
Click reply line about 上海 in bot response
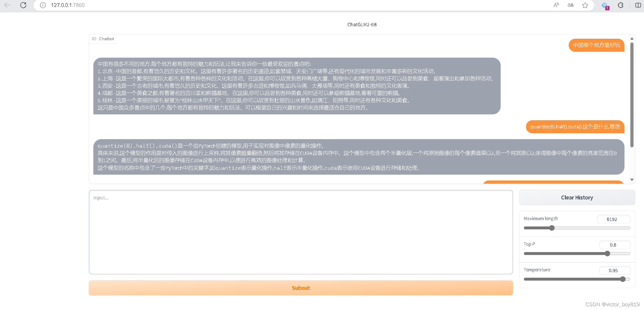(296, 78)
